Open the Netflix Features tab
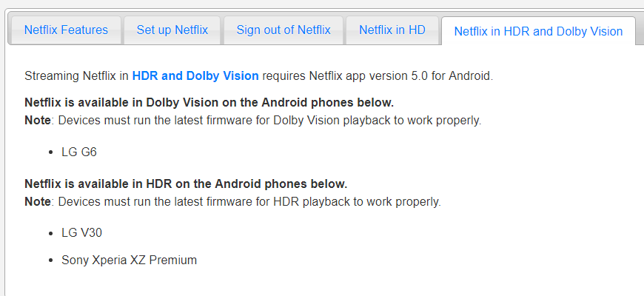The image size is (644, 296). 66,30
